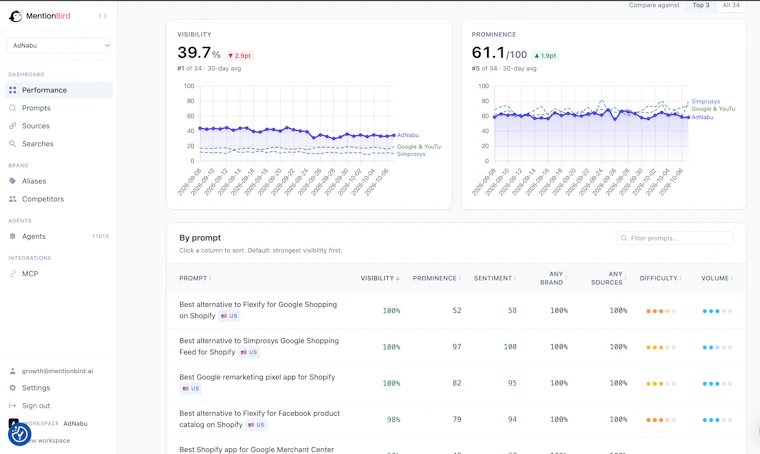Image resolution: width=760 pixels, height=454 pixels.
Task: Click growth@mentionbird.ai account link
Action: click(57, 371)
